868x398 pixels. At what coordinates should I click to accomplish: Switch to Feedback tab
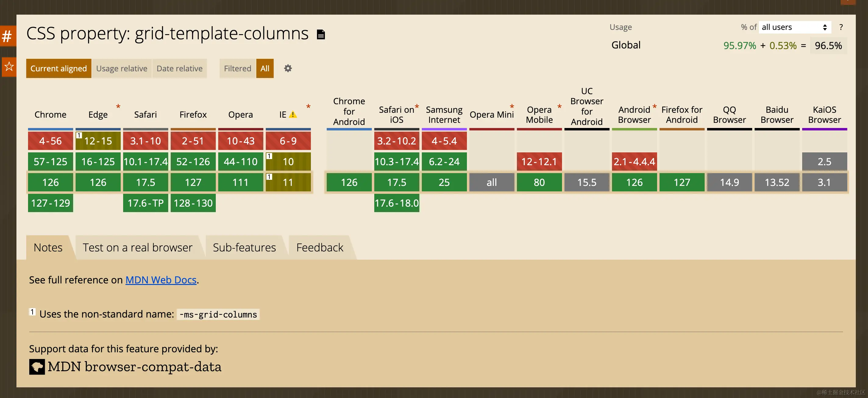click(319, 247)
